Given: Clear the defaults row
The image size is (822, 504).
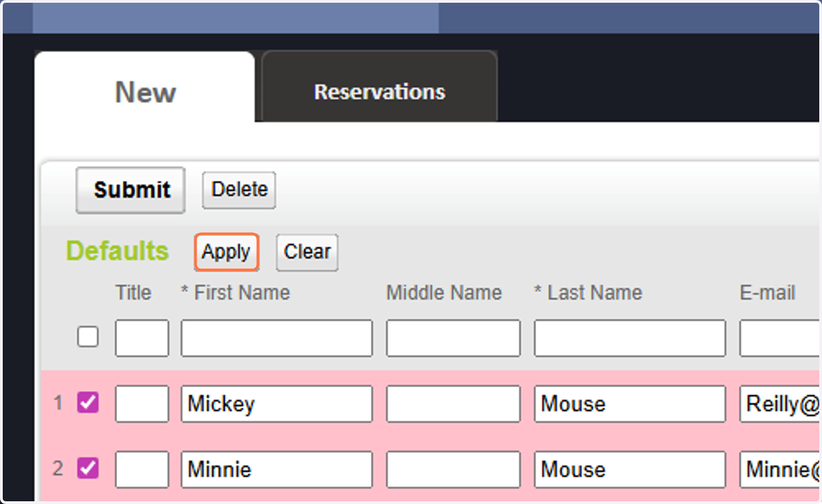Looking at the screenshot, I should (x=307, y=252).
